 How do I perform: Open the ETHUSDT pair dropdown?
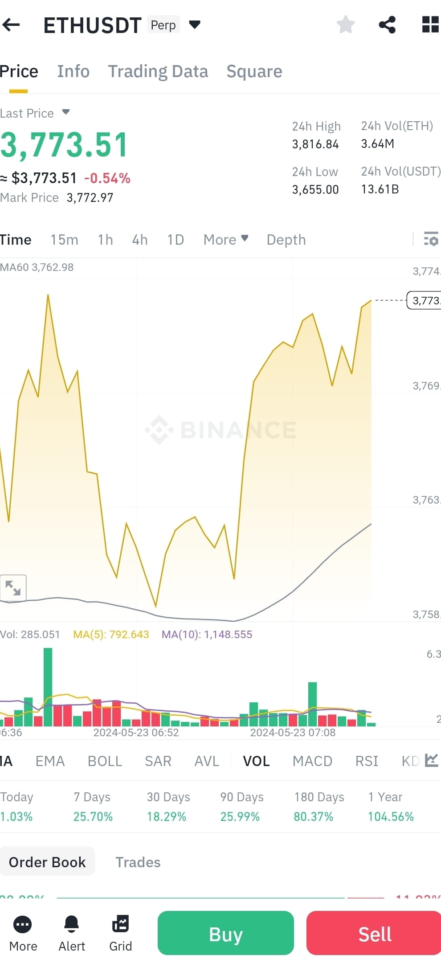tap(195, 25)
